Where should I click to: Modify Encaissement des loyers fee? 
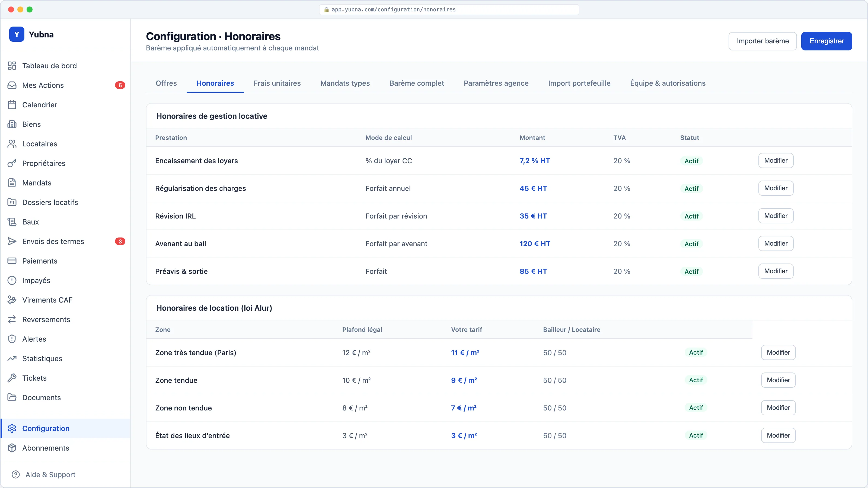pos(776,161)
